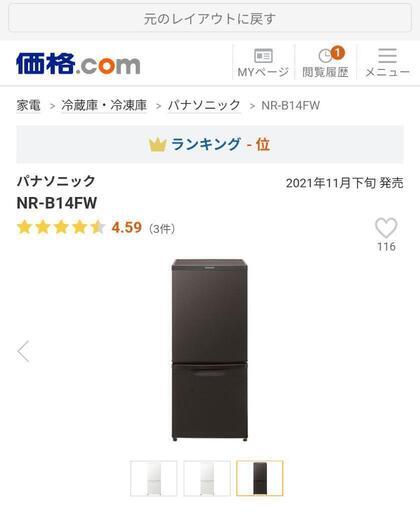Select the dark brown fridge thumbnail

click(x=260, y=478)
